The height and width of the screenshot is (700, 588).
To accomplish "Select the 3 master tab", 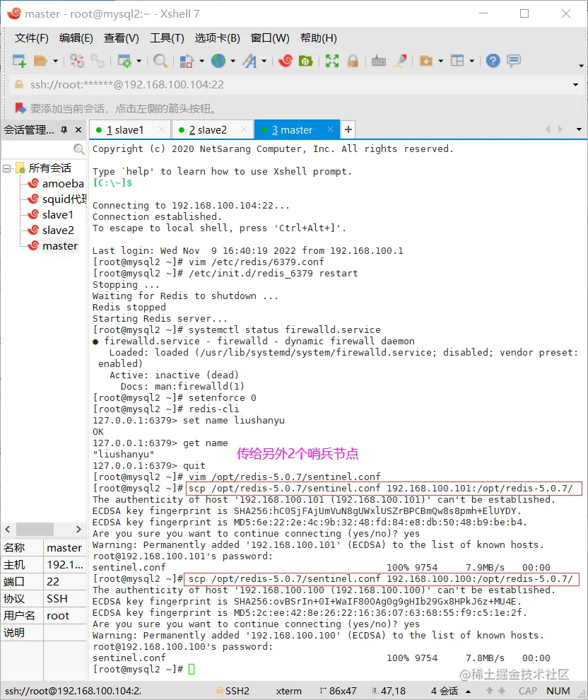I will 297,130.
